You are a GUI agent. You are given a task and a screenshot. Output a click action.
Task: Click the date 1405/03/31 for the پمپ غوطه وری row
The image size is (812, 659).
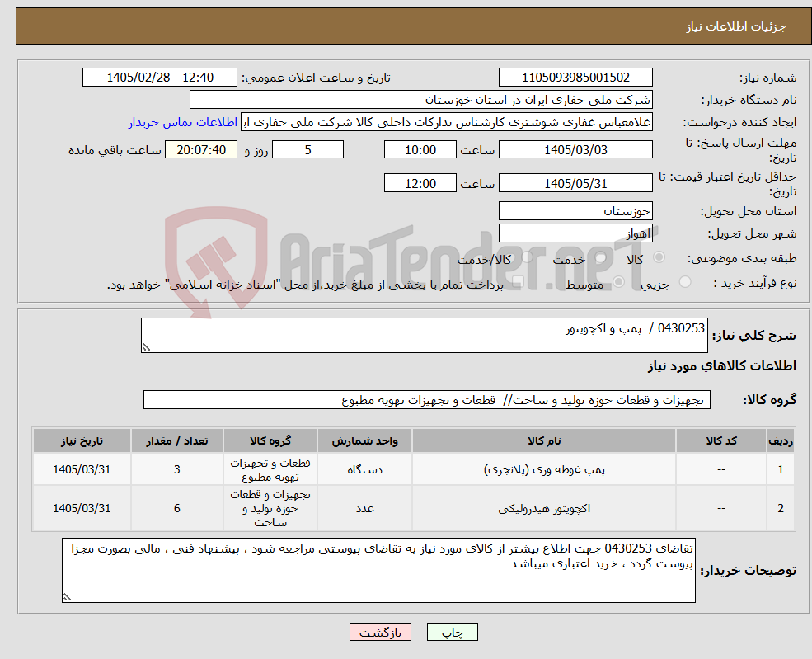pyautogui.click(x=82, y=469)
